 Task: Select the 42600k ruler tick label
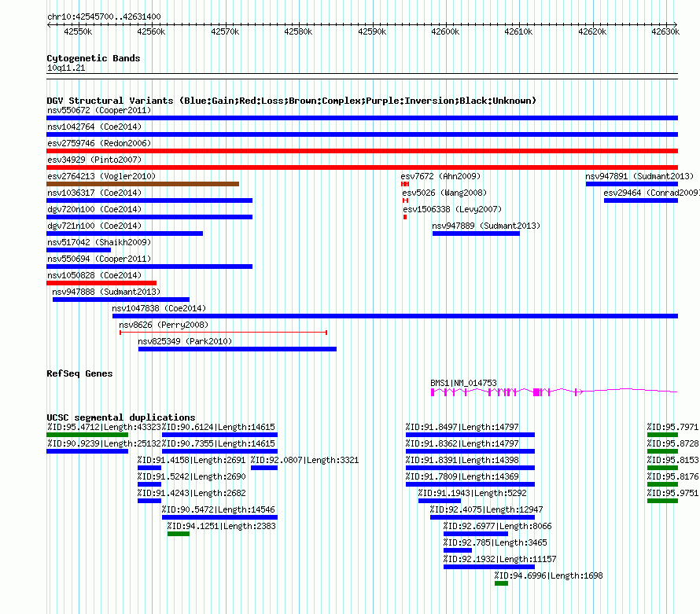[x=445, y=31]
